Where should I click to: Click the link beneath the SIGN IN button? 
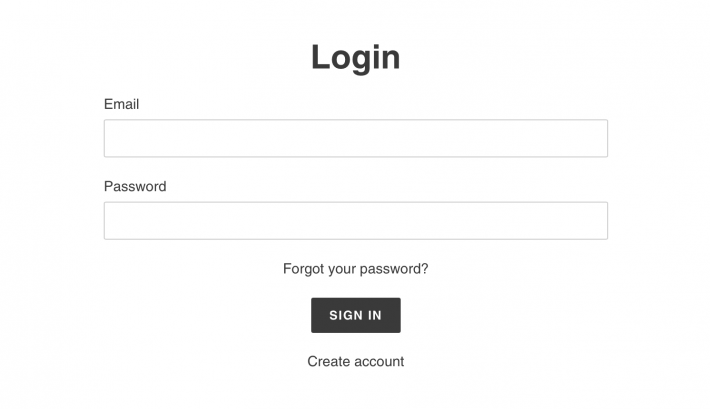pyautogui.click(x=355, y=361)
